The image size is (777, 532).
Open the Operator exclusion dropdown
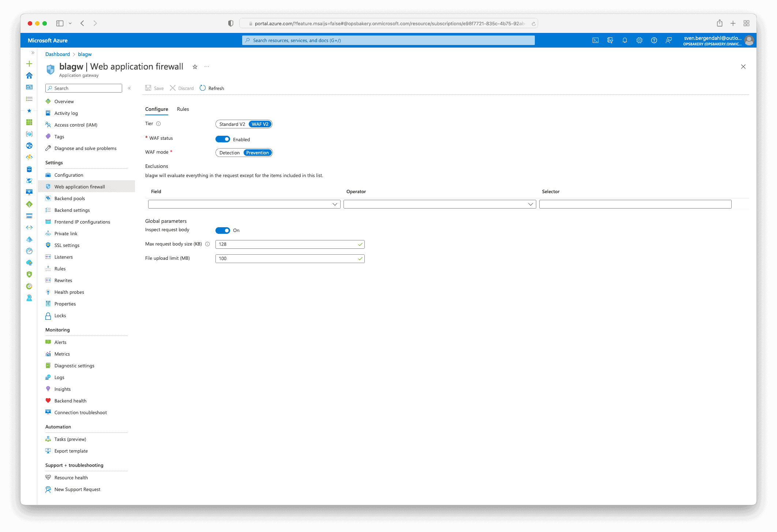pyautogui.click(x=439, y=204)
